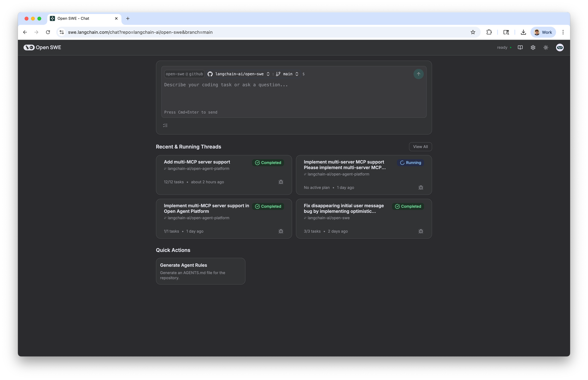Viewport: 588px width, 380px height.
Task: Open the settings gear in the header
Action: 533,47
